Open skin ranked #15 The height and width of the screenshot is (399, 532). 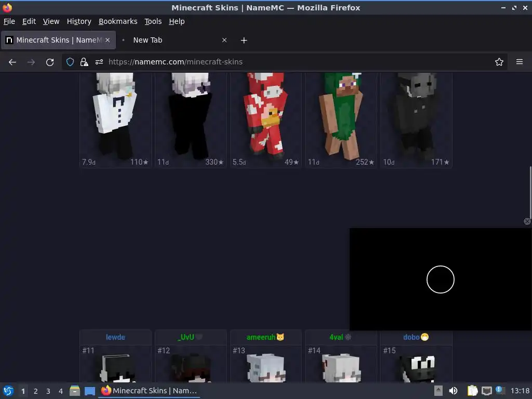416,364
